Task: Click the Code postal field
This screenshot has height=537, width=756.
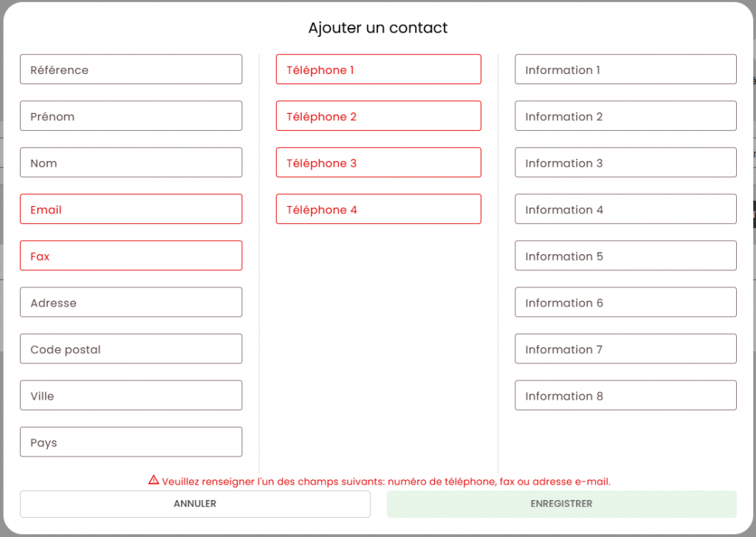Action: point(131,349)
